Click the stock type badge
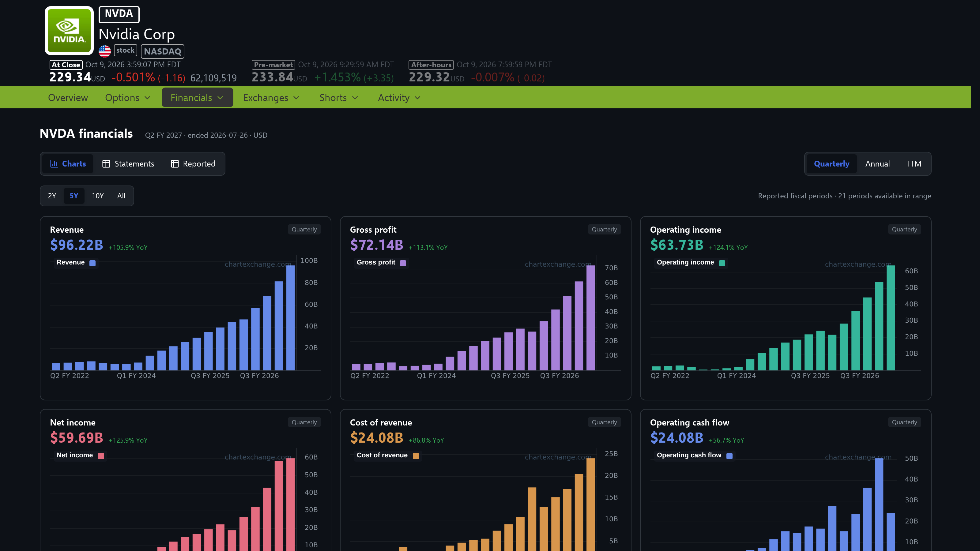 126,50
